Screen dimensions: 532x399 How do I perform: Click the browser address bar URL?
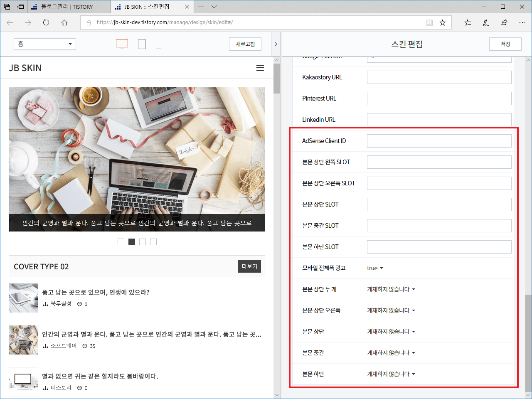pyautogui.click(x=165, y=22)
